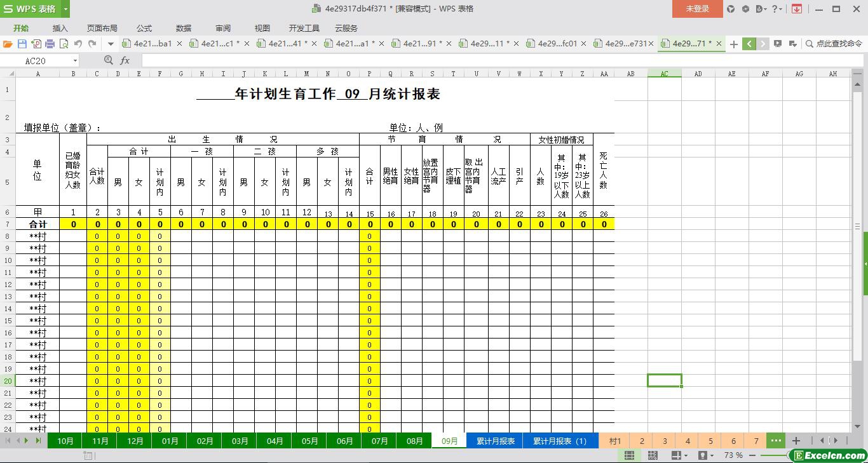Open the 页面布局 ribbon tab
This screenshot has width=868, height=463.
[102, 29]
